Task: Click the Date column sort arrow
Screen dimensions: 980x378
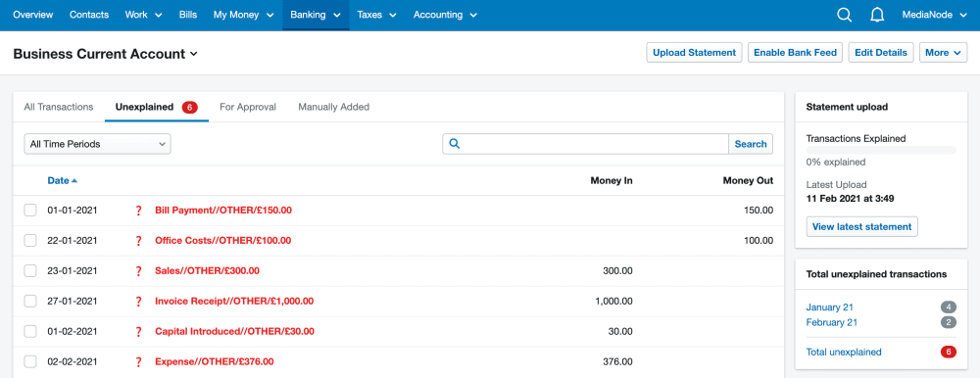Action: tap(74, 180)
